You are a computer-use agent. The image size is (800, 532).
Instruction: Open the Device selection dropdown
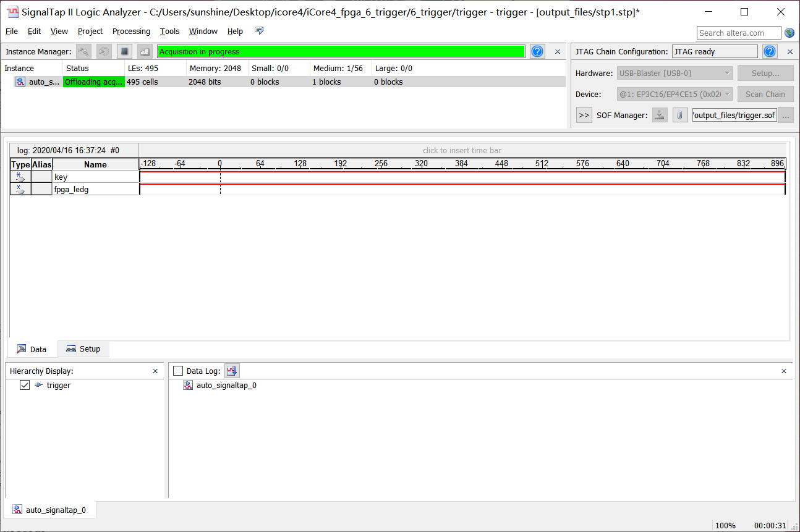pos(675,94)
